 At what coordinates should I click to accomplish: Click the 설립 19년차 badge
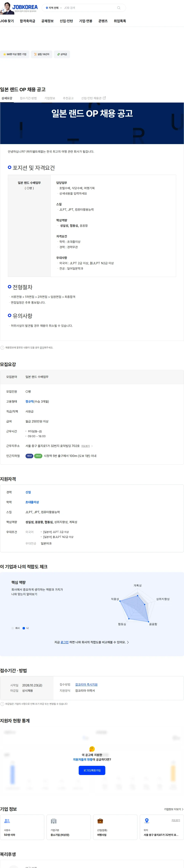click(x=42, y=54)
